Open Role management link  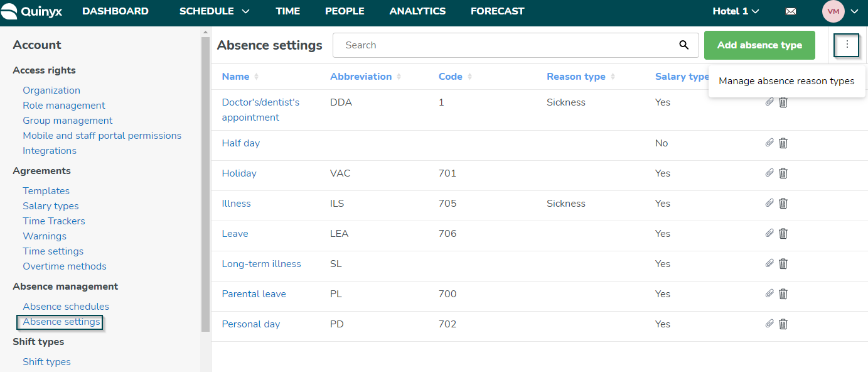(64, 106)
